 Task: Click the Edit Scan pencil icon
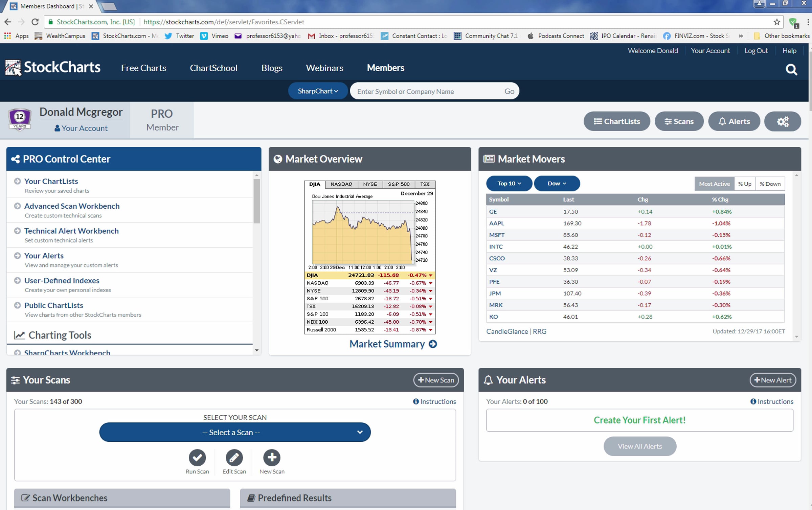pos(234,458)
